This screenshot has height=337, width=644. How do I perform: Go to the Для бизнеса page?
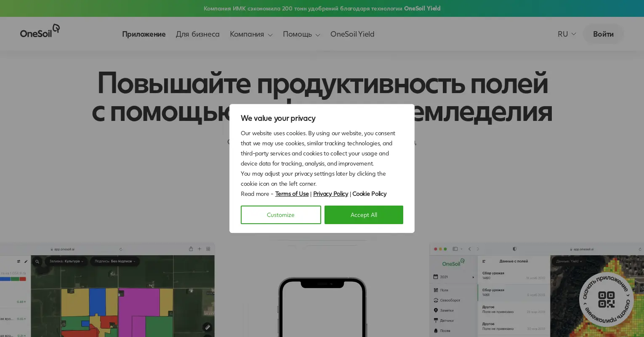coord(197,34)
